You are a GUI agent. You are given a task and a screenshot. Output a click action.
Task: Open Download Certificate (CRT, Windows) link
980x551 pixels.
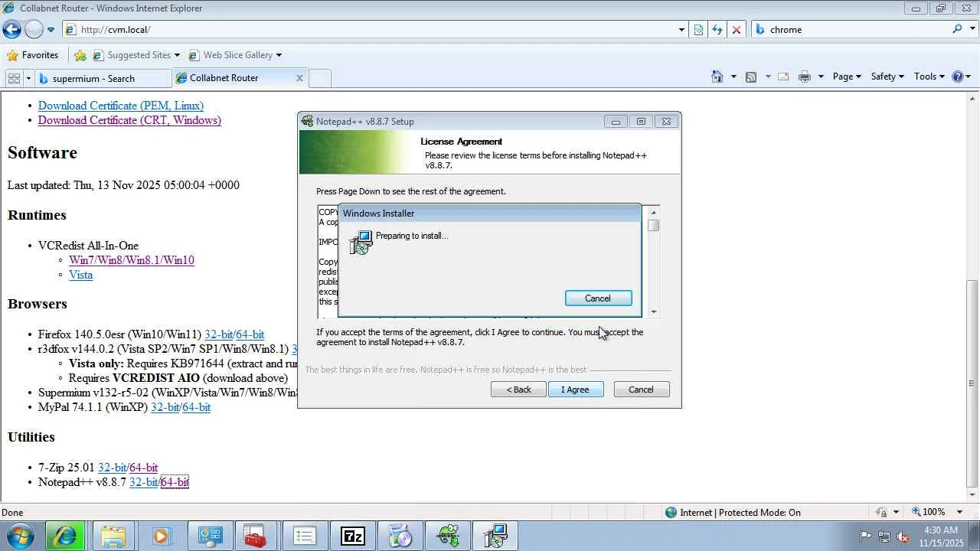tap(129, 120)
